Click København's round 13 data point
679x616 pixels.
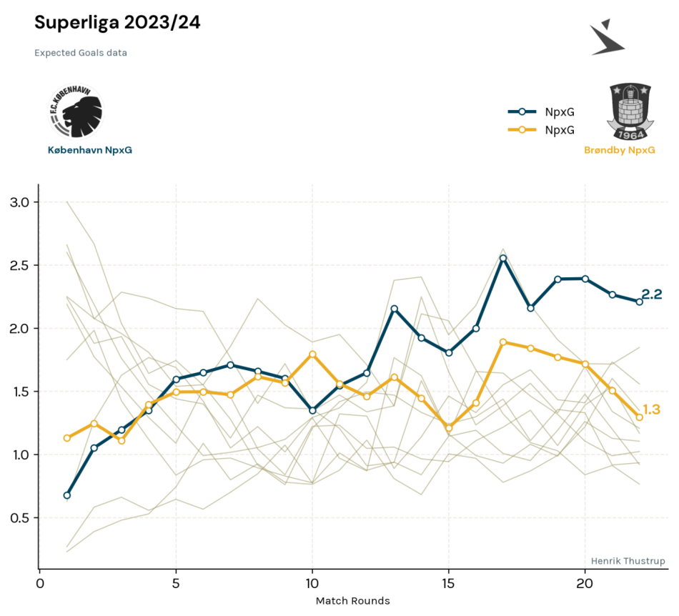click(395, 309)
